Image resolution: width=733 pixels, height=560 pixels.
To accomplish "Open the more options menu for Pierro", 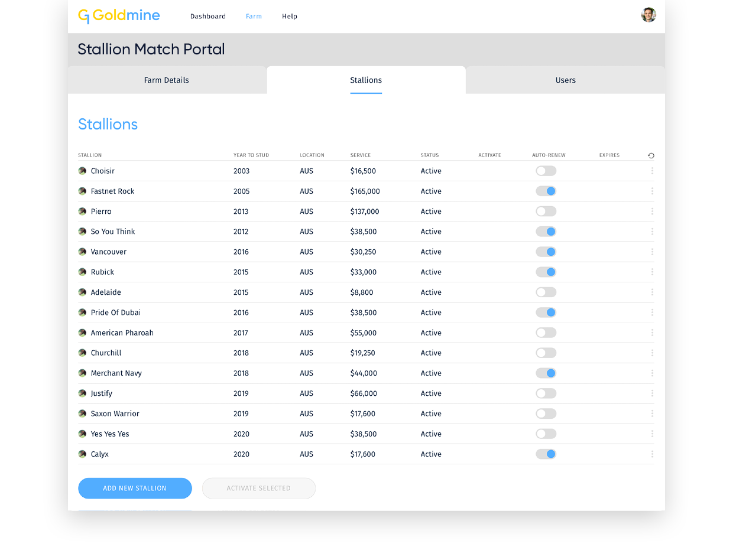I will click(x=652, y=211).
